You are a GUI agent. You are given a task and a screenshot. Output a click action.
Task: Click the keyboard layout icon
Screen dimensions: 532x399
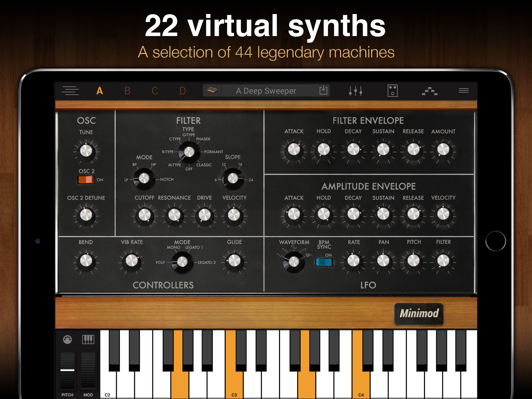coord(88,339)
